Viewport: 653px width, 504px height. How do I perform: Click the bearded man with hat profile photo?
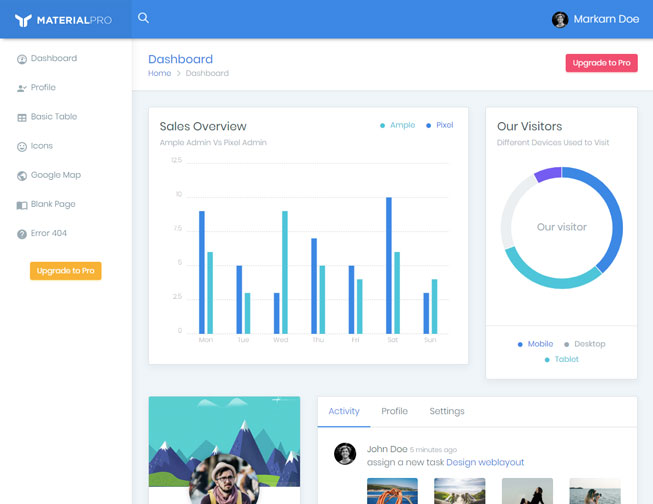(224, 480)
